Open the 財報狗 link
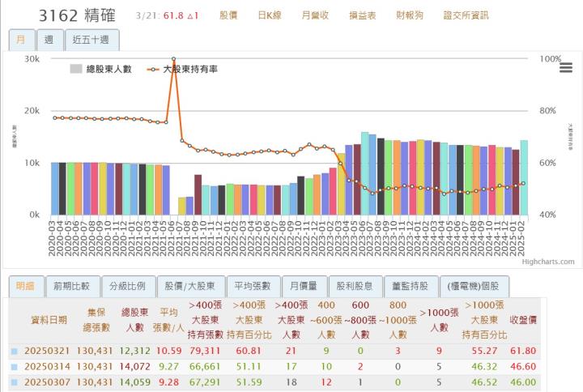583x392 pixels. [410, 15]
